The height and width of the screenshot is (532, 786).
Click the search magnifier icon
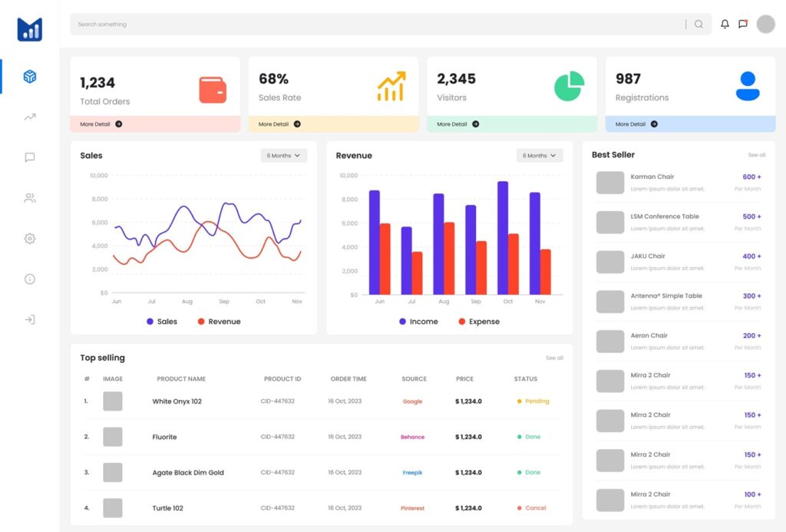coord(698,25)
